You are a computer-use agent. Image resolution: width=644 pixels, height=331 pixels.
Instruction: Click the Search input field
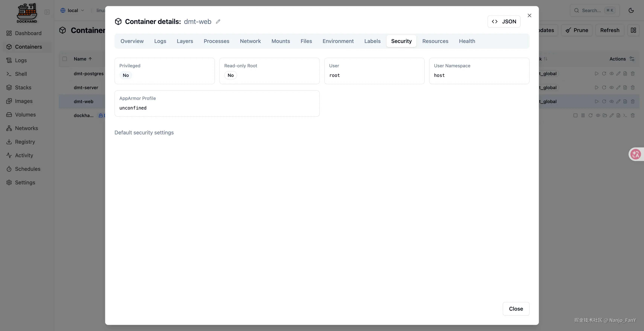point(591,10)
